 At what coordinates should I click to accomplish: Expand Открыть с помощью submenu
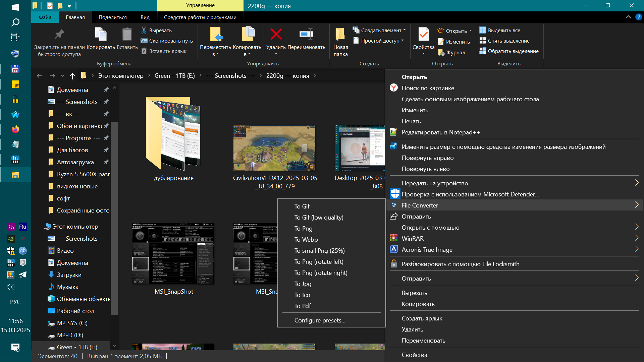click(430, 227)
